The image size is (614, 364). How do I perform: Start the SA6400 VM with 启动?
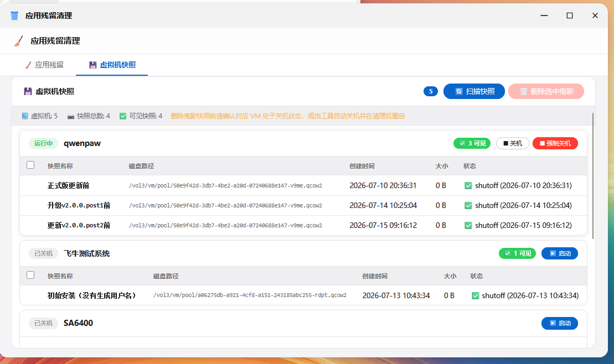(x=560, y=323)
